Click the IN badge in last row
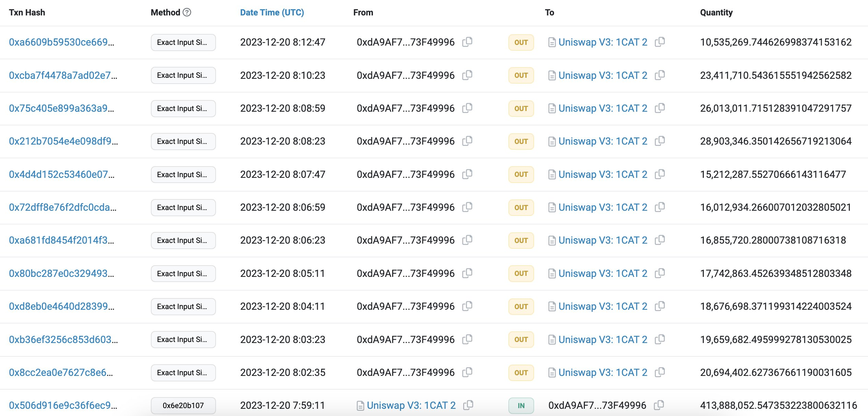This screenshot has height=416, width=868. [x=521, y=405]
